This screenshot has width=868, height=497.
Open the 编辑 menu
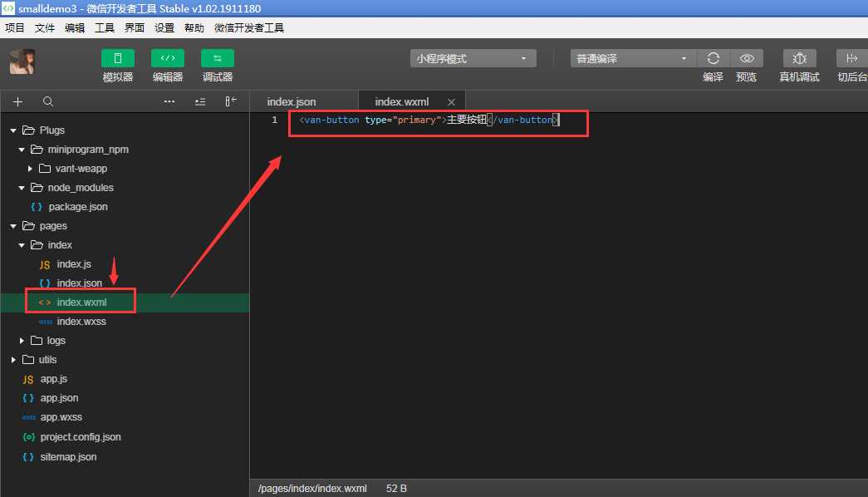point(74,27)
